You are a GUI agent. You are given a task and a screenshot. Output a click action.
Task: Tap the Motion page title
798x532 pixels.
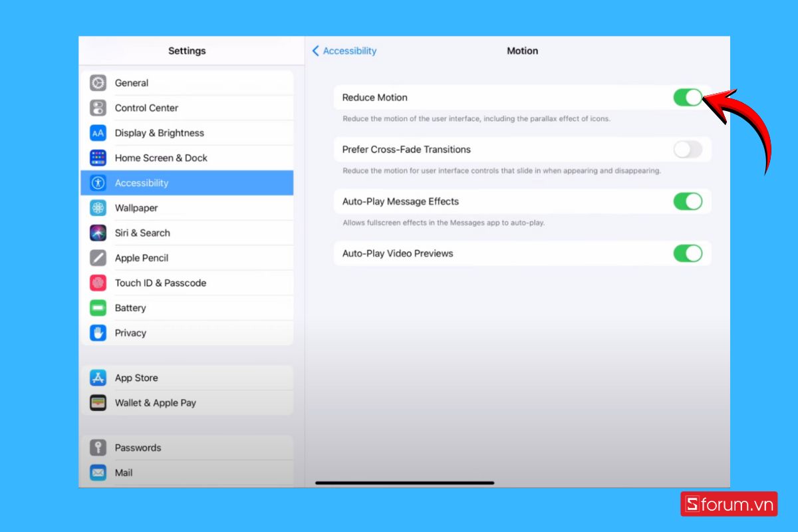coord(523,51)
